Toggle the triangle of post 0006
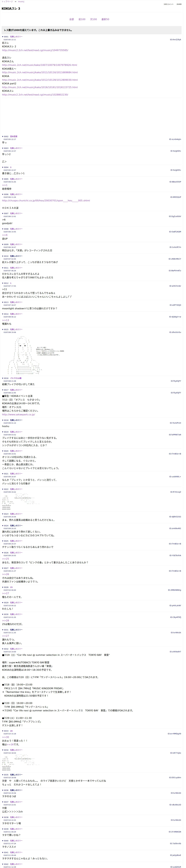The height and width of the screenshot is (868, 186). point(3,194)
